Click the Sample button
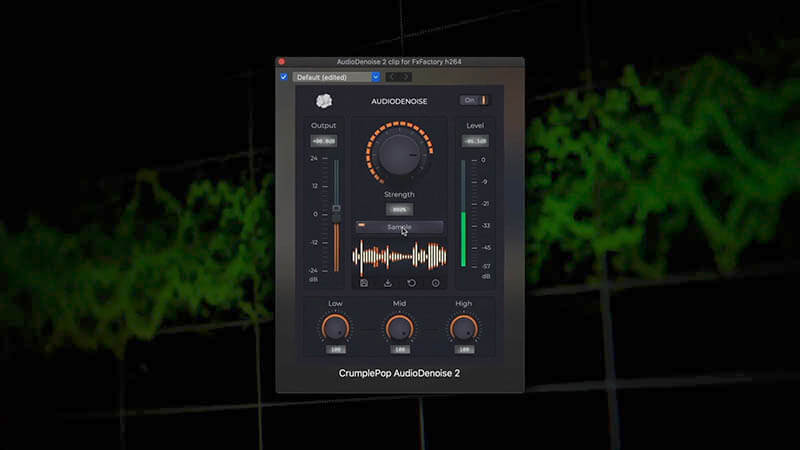The width and height of the screenshot is (800, 450). pos(399,227)
